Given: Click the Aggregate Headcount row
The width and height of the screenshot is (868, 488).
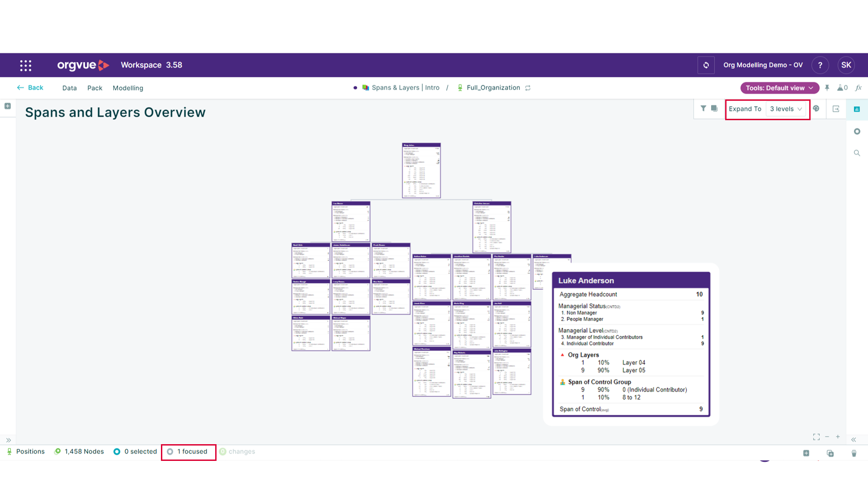Looking at the screenshot, I should point(631,294).
